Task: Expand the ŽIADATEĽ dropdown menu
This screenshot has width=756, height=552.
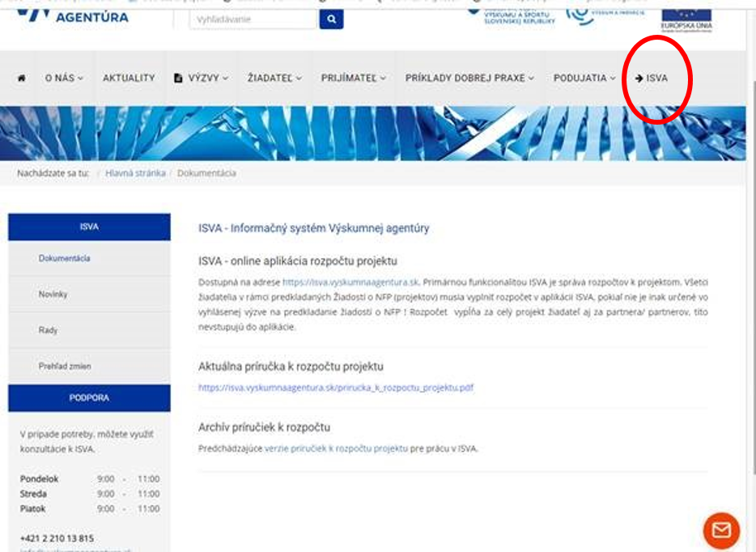Action: click(x=275, y=79)
